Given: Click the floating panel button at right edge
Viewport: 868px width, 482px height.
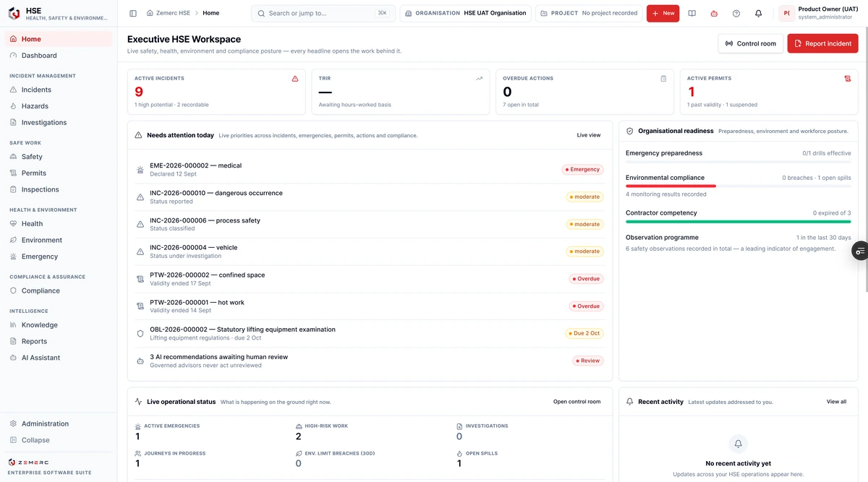Looking at the screenshot, I should [x=860, y=251].
